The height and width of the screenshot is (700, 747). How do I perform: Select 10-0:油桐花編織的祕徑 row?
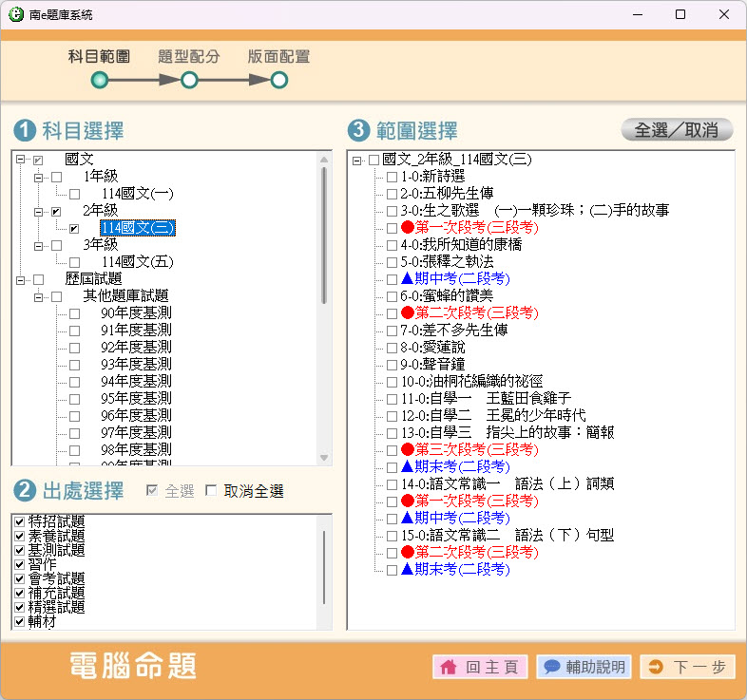[x=471, y=382]
